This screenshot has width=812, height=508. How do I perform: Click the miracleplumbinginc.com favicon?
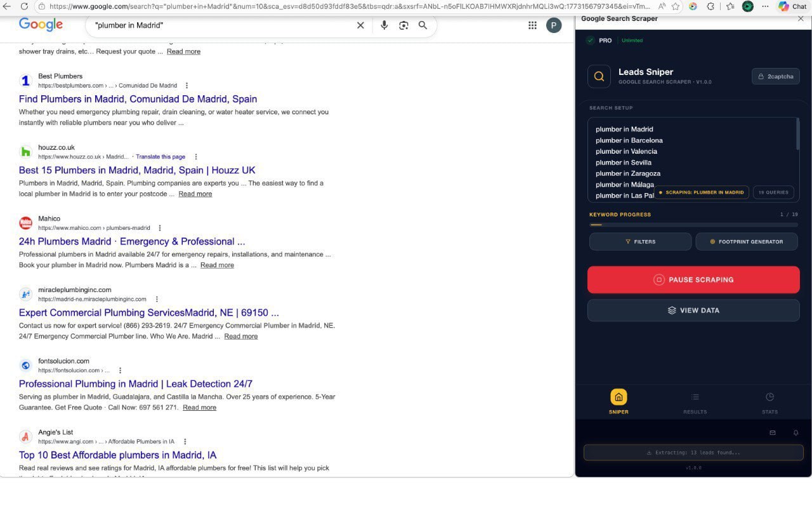coord(25,294)
